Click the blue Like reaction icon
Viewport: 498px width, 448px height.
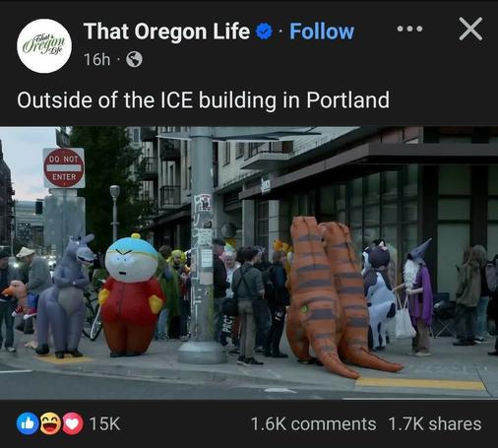pos(29,423)
